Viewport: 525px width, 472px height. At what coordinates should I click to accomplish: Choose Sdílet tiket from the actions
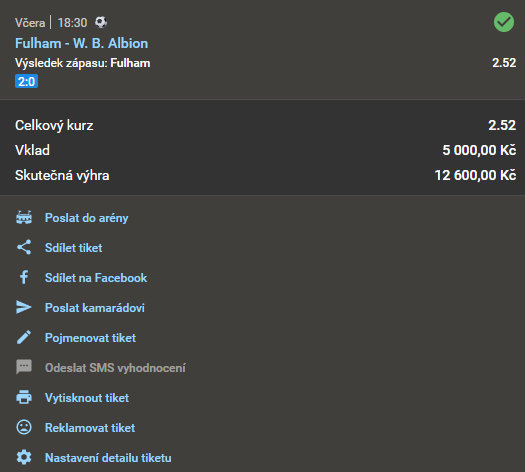point(73,248)
